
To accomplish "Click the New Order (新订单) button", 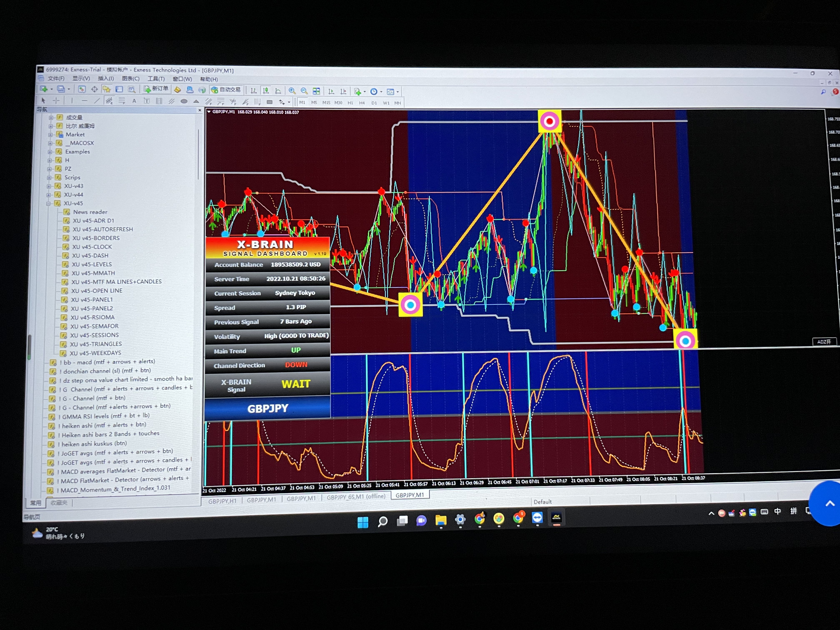I will pyautogui.click(x=156, y=89).
